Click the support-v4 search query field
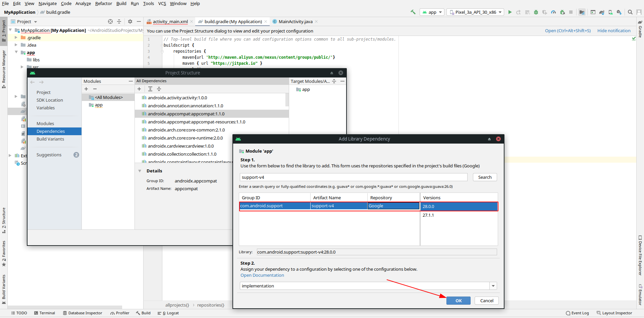The width and height of the screenshot is (644, 318). click(x=354, y=177)
